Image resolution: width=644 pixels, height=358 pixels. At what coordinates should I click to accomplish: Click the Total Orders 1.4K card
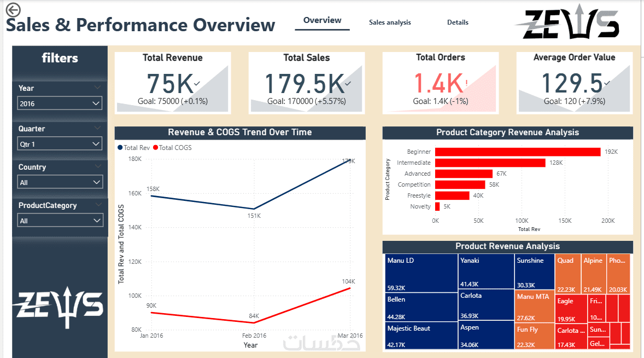tap(440, 83)
